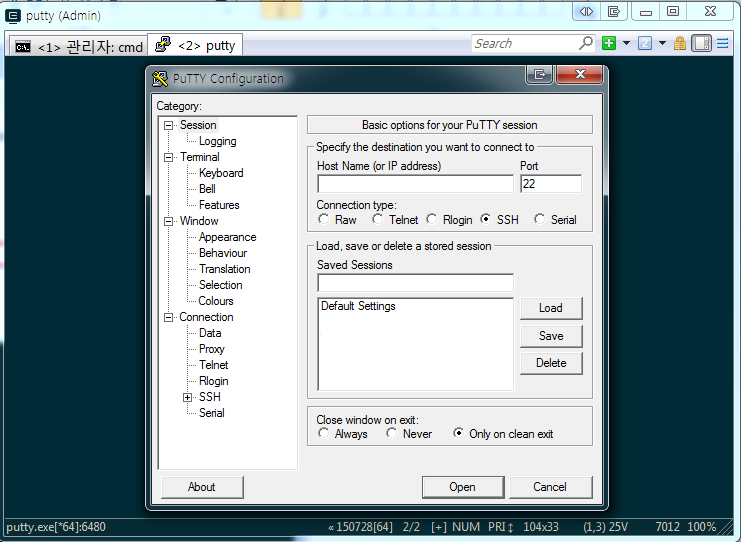Viewport: 741px width, 542px height.
Task: Collapse the Terminal tree node
Action: 168,157
